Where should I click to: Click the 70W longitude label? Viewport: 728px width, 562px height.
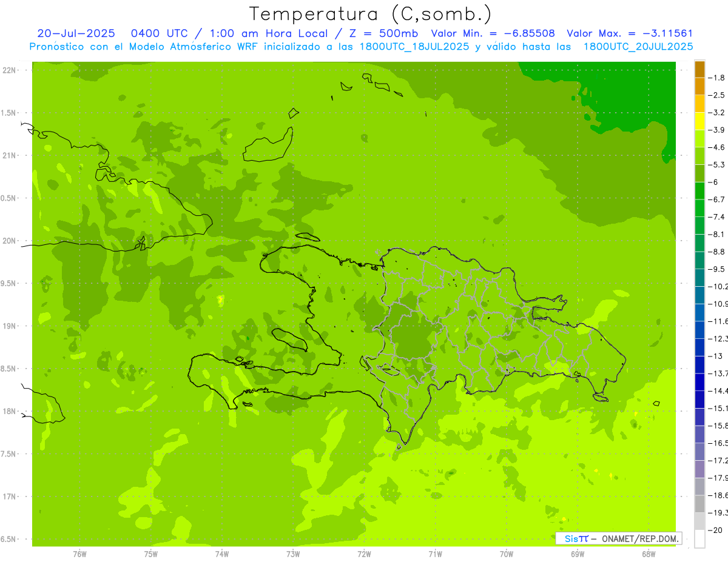click(x=506, y=554)
